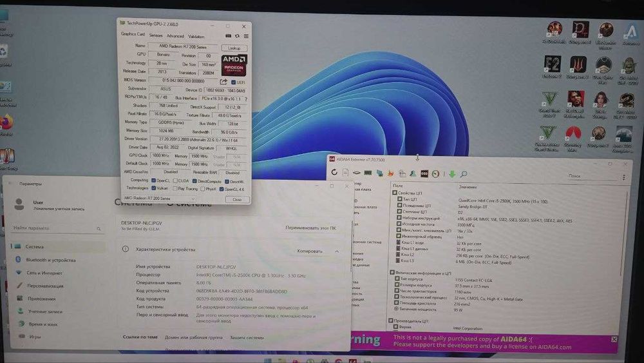
Task: Click the BIOS share/export arrow icon in GPU-Z
Action: (x=223, y=82)
